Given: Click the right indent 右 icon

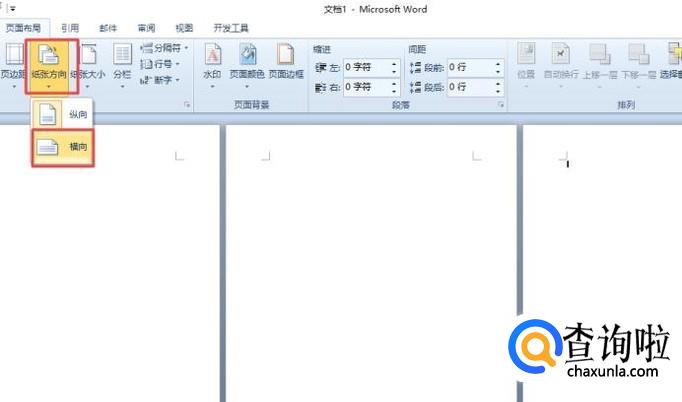Looking at the screenshot, I should (x=321, y=87).
